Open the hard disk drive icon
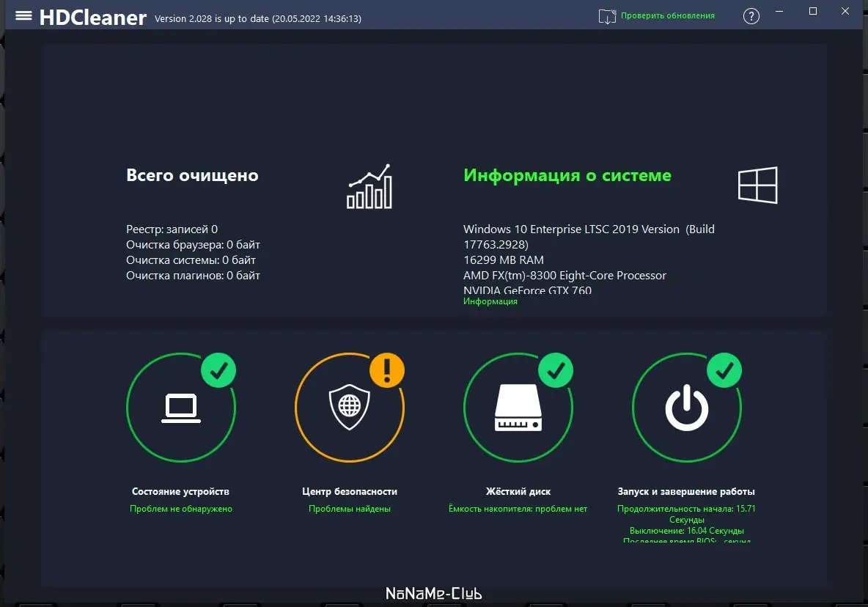The height and width of the screenshot is (607, 868). pos(518,408)
